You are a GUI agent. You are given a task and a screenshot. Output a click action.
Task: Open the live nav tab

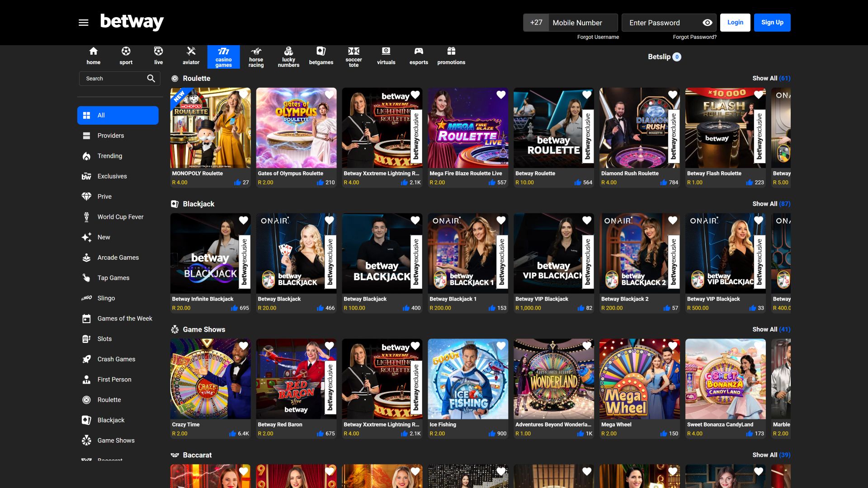[159, 57]
